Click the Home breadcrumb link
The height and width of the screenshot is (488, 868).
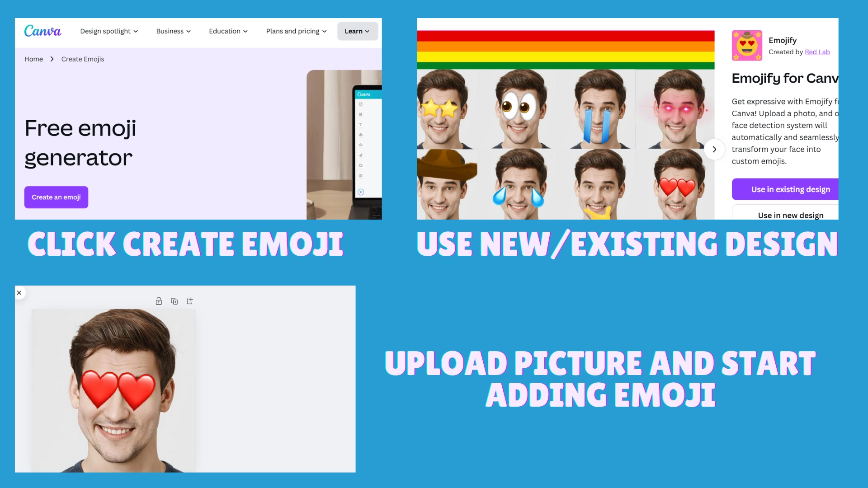click(x=33, y=58)
